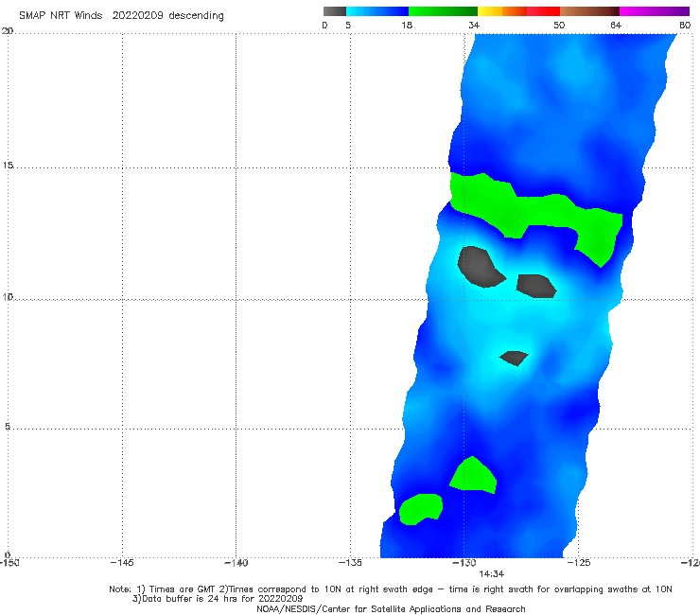Click the green wind patch near 3N, 130W
700x615 pixels.
[472, 477]
